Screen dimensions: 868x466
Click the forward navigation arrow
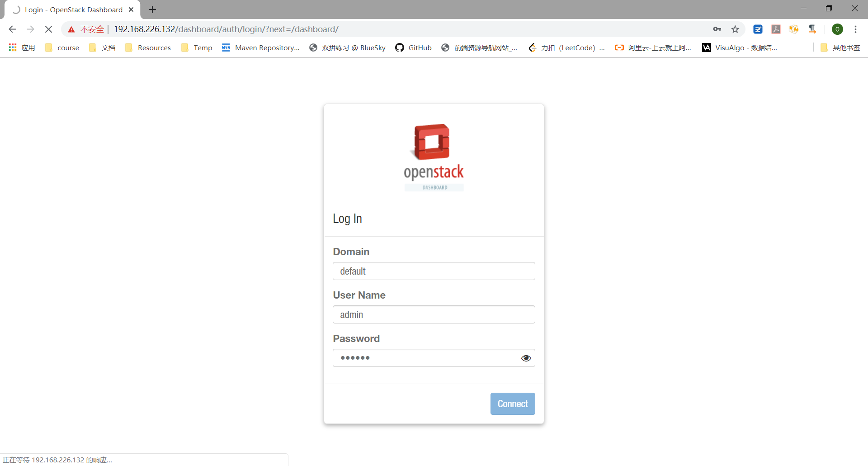pyautogui.click(x=30, y=29)
